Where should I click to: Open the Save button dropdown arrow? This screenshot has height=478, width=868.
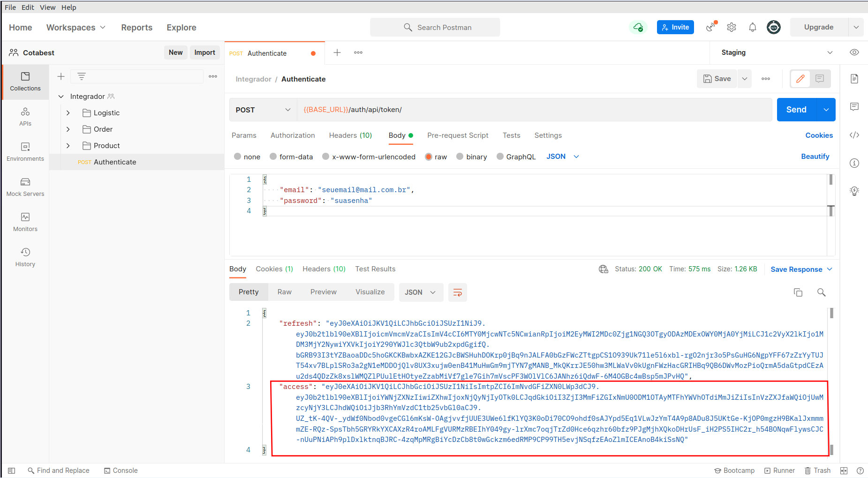tap(744, 79)
